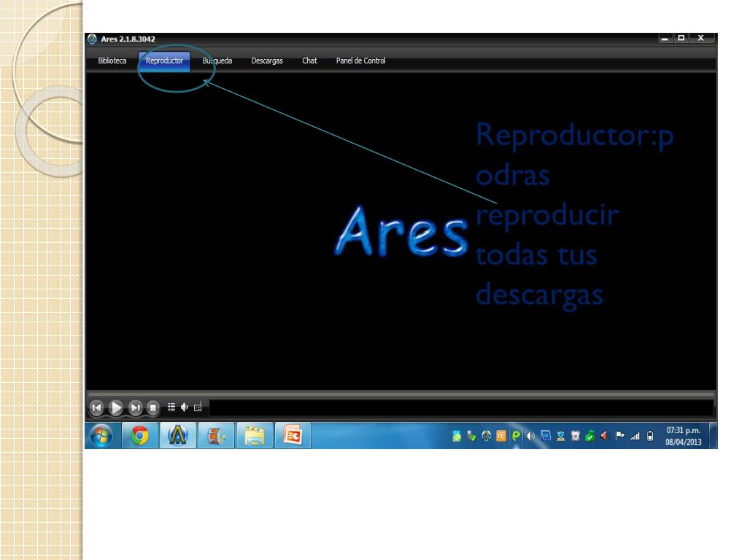747x560 pixels.
Task: Click the playback seek bar
Action: coord(400,394)
